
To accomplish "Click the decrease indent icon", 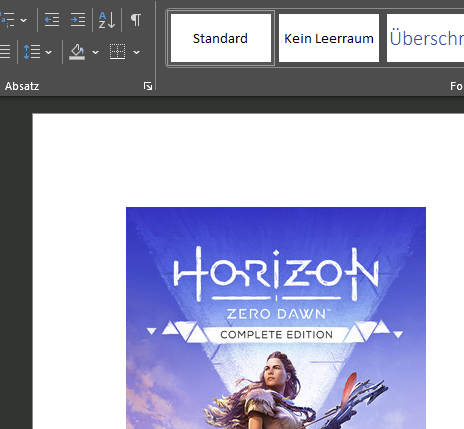I will [52, 20].
